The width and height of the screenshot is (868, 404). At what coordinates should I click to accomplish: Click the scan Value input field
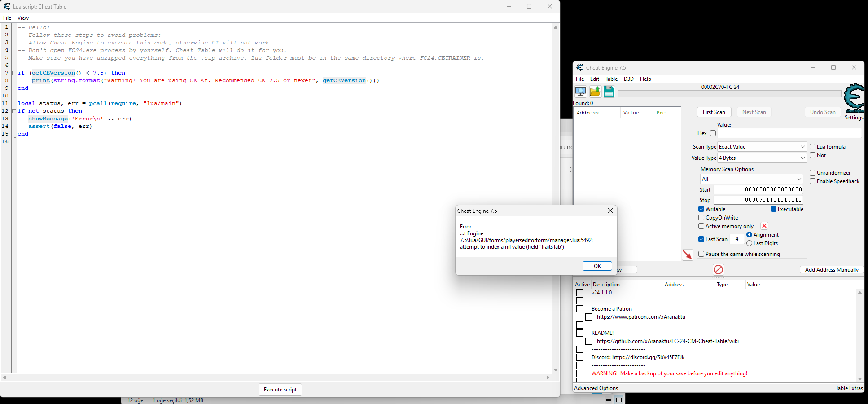pyautogui.click(x=789, y=133)
